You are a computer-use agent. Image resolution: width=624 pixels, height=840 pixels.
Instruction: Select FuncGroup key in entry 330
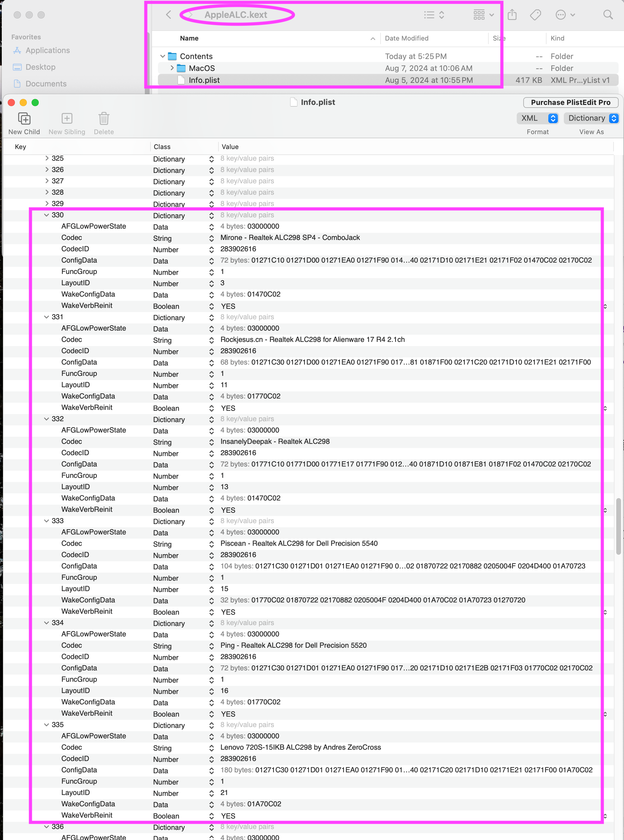pos(79,272)
